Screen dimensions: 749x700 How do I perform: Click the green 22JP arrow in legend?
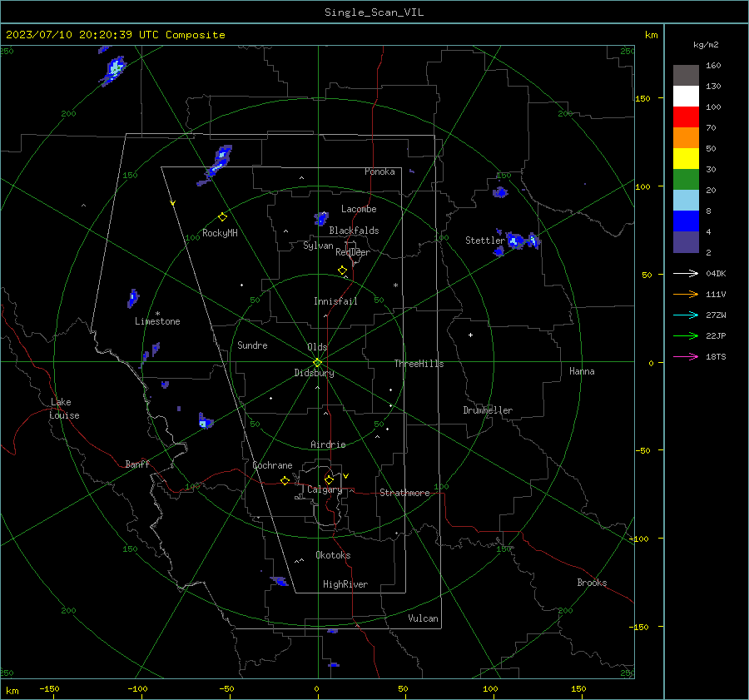point(686,336)
